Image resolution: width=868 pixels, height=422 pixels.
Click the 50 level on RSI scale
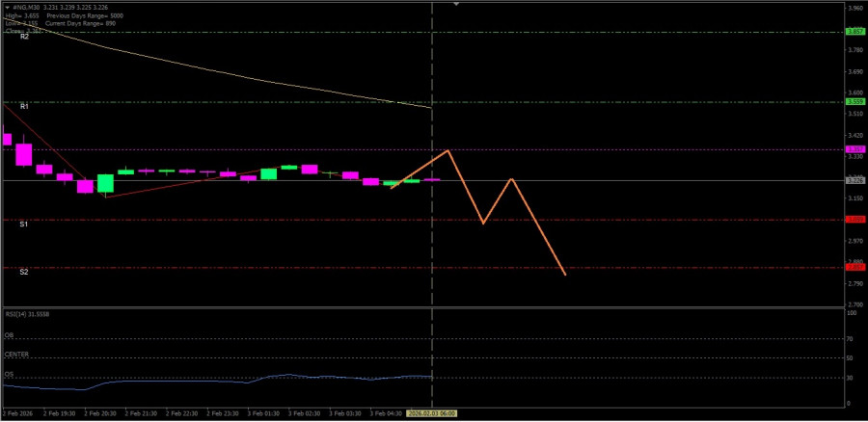[x=851, y=358]
